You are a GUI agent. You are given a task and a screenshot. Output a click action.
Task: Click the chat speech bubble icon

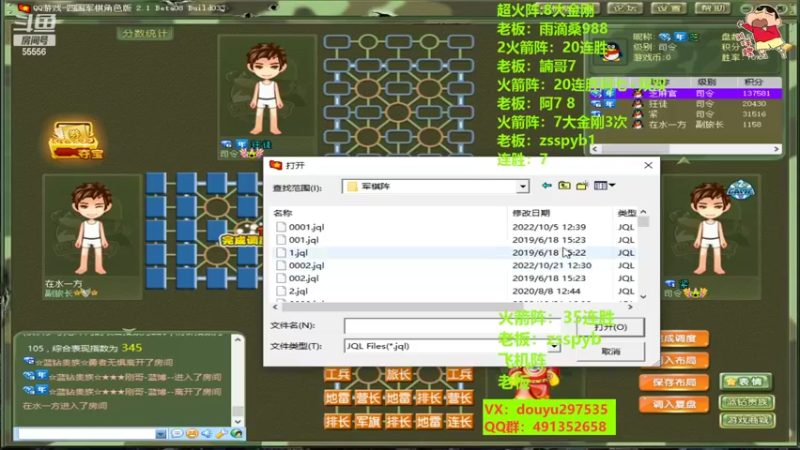177,434
